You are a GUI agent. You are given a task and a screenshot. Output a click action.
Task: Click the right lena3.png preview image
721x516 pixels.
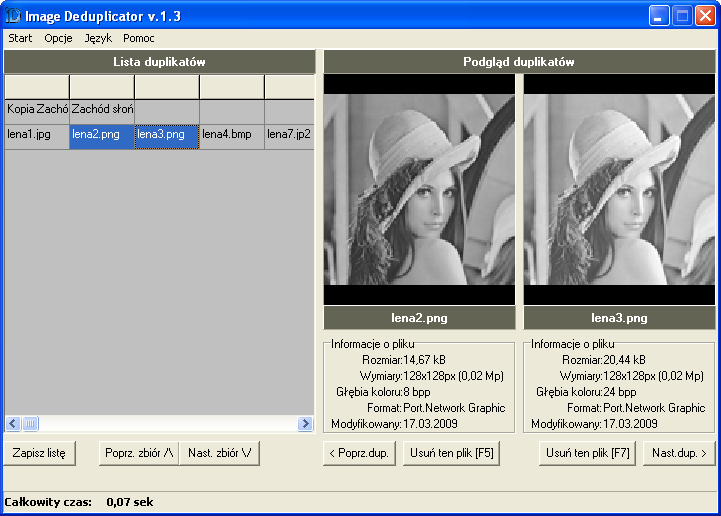[x=619, y=189]
